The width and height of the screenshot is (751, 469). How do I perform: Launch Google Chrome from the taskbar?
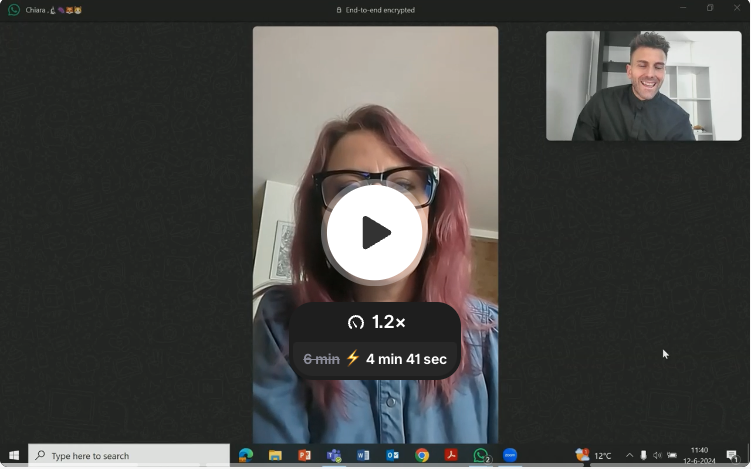pos(422,456)
